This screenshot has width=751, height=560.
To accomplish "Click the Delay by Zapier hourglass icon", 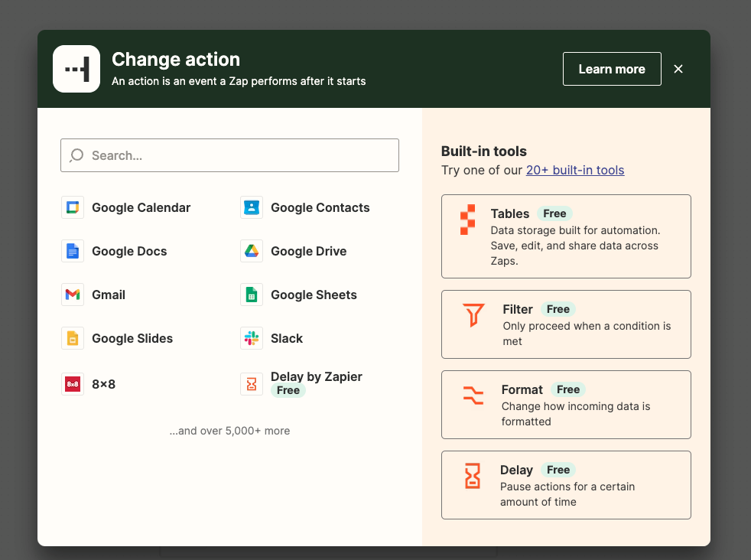I will click(x=252, y=384).
